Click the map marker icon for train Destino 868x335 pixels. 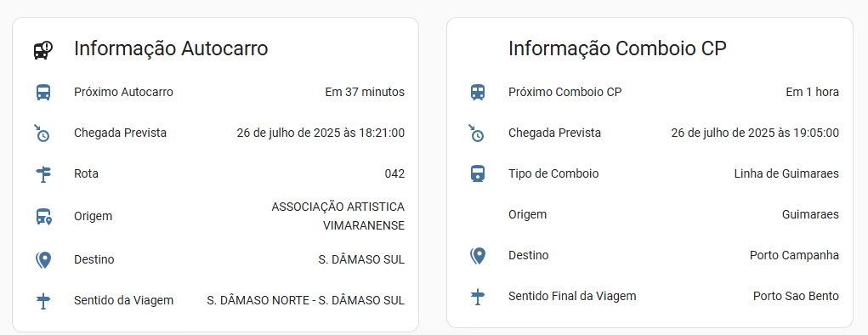coord(478,255)
